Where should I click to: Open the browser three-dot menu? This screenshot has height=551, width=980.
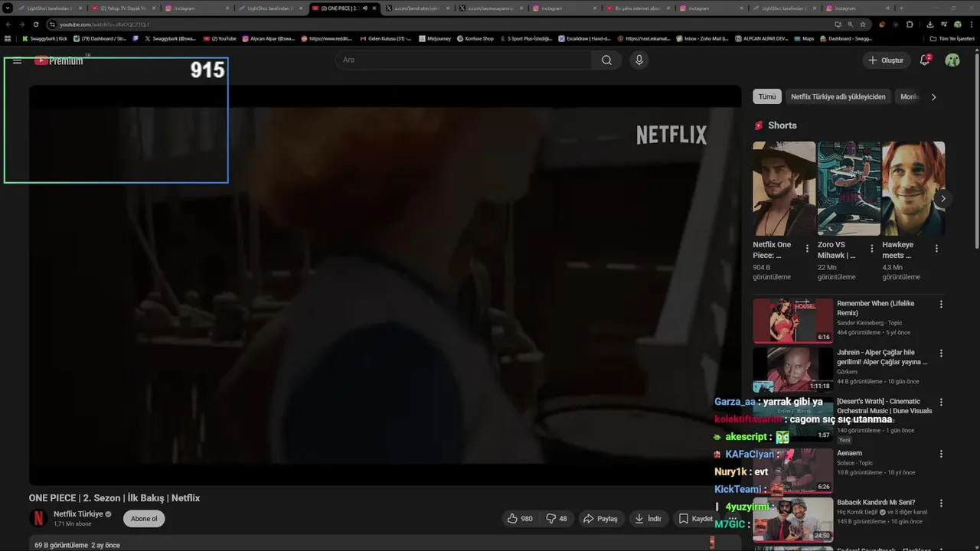coord(971,24)
